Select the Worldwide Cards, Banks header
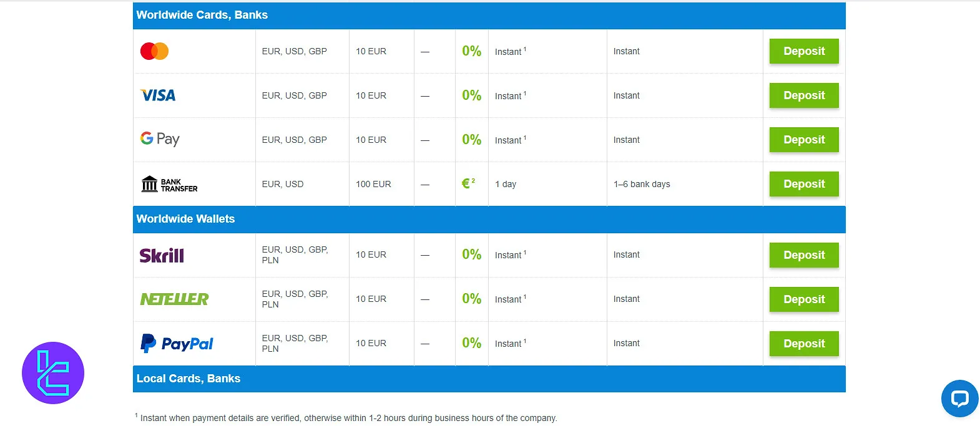The image size is (980, 426). tap(201, 15)
